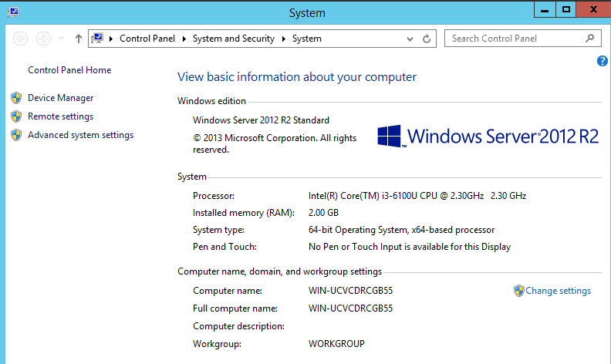
Task: Click shield icon beside Remote settings
Action: coord(16,116)
